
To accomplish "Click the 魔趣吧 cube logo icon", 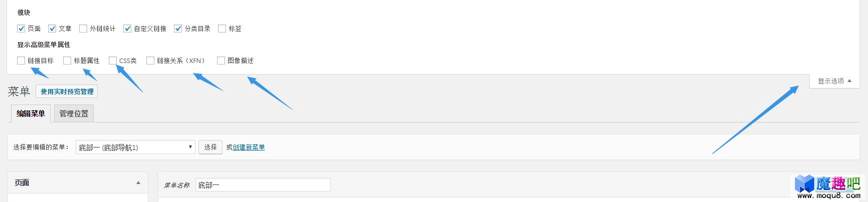I will (805, 183).
